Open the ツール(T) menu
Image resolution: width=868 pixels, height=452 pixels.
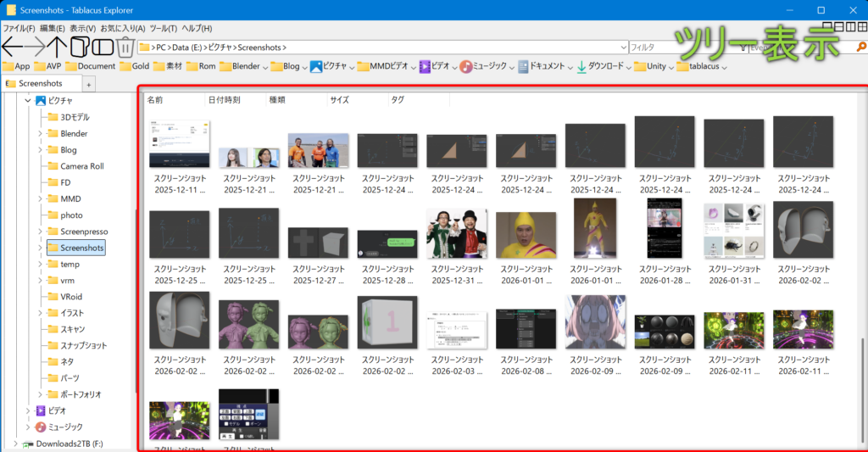[x=162, y=29]
